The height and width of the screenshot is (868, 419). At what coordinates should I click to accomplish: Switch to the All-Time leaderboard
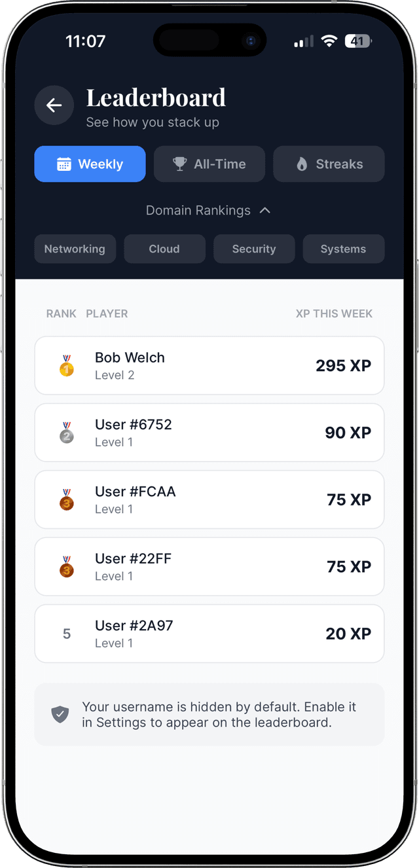coord(209,164)
